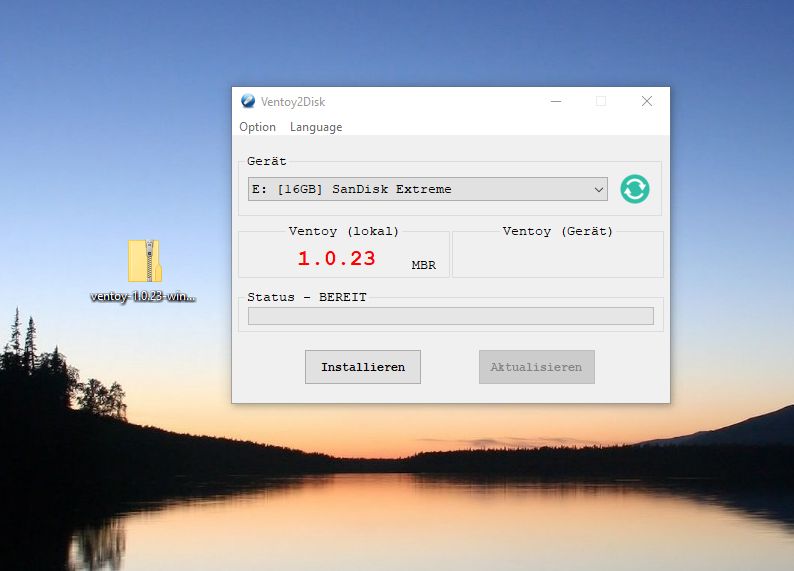
Task: Expand the SanDisk Extreme device dropdown
Action: coord(427,189)
